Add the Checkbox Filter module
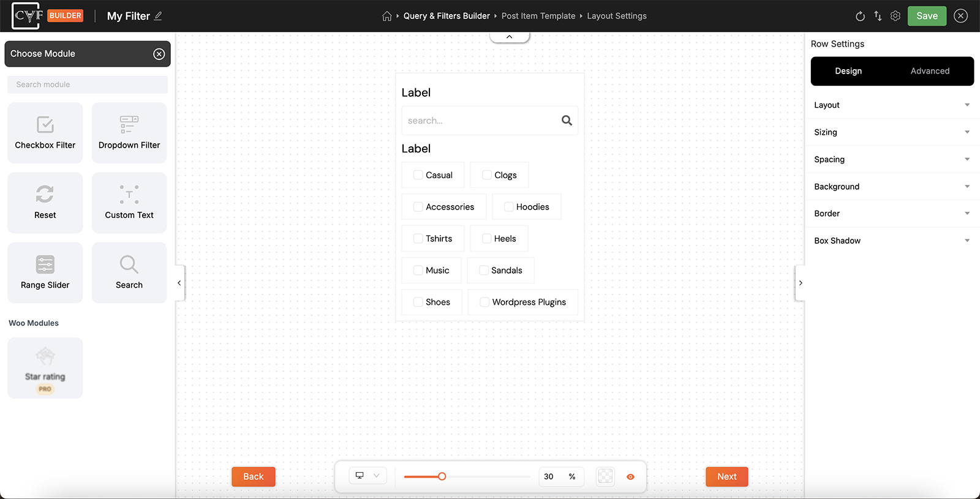 [x=45, y=133]
